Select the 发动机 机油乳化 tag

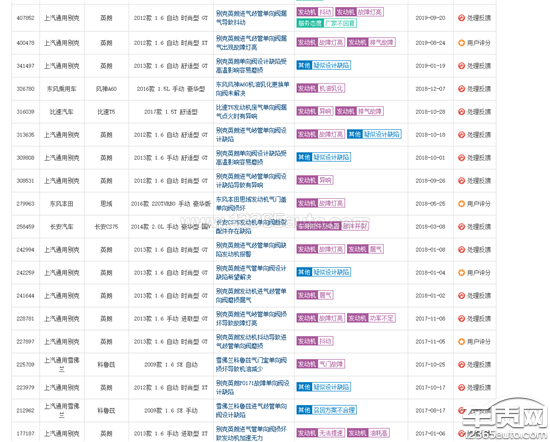point(321,88)
